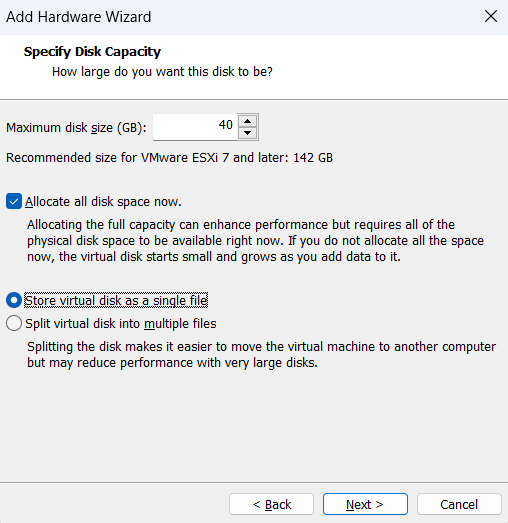Click the allocating full capacity description paragraph
The height and width of the screenshot is (523, 508).
[256, 241]
